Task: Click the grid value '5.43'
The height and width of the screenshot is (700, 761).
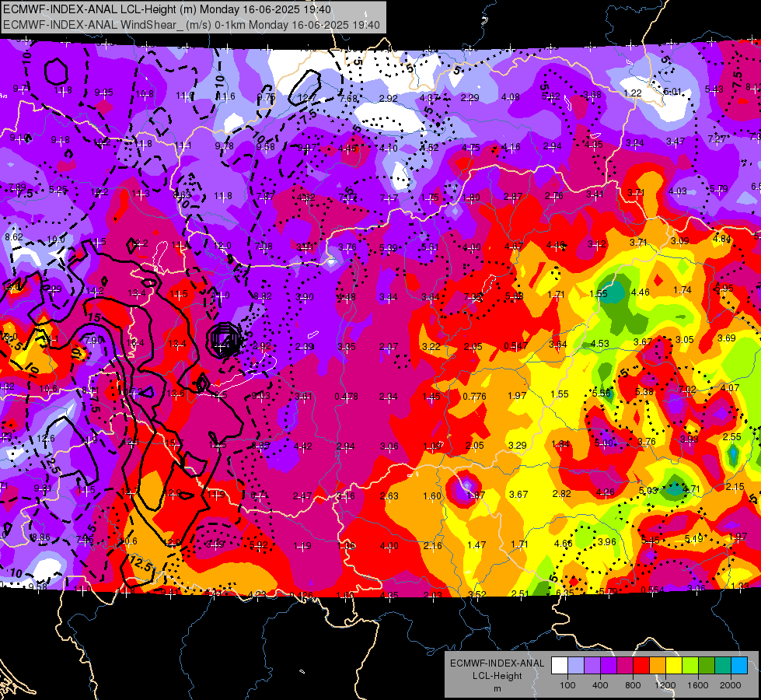Action: 714,89
